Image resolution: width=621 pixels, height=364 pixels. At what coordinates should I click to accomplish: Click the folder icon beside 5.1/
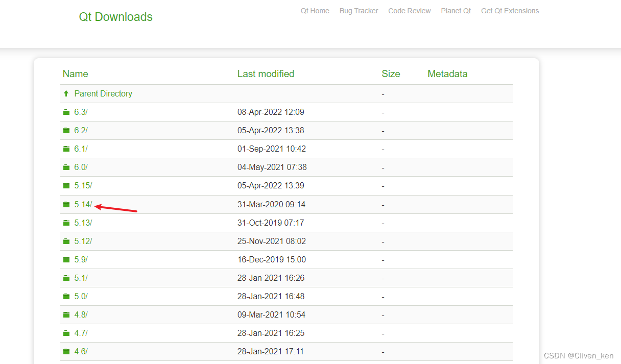66,278
